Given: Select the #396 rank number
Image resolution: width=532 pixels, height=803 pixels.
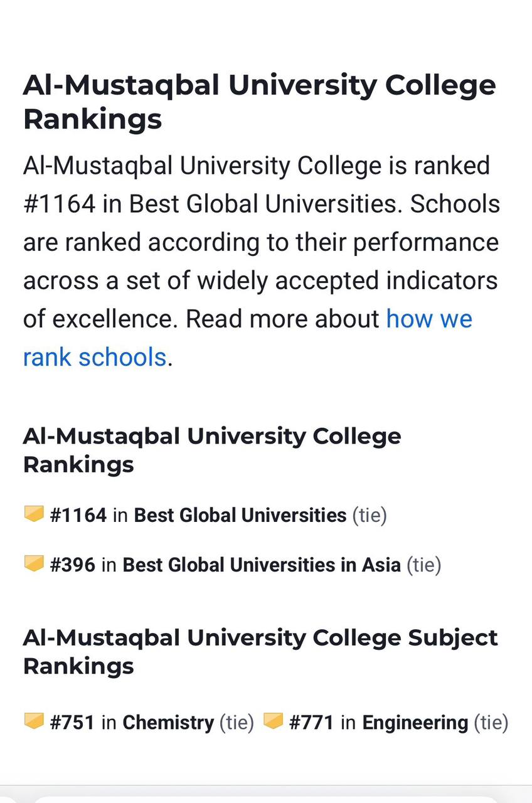Looking at the screenshot, I should (x=73, y=565).
